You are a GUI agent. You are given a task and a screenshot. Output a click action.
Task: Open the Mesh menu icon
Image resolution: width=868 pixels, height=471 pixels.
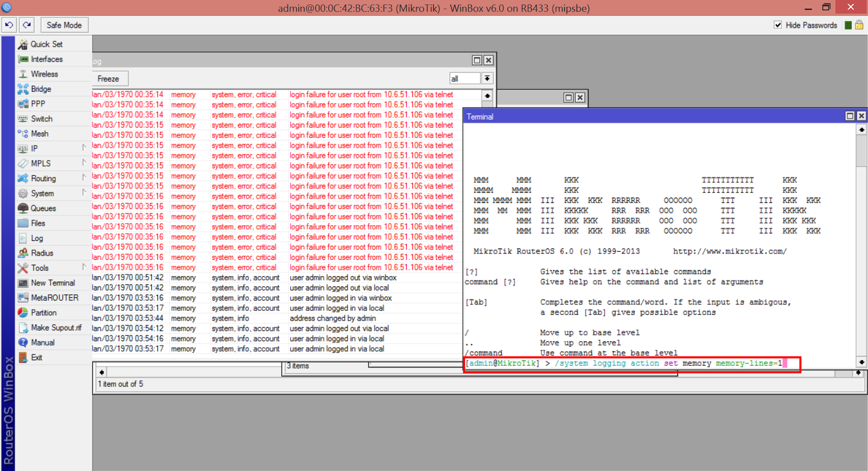pyautogui.click(x=23, y=133)
